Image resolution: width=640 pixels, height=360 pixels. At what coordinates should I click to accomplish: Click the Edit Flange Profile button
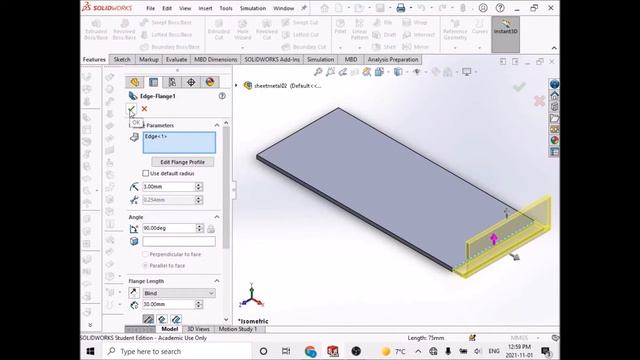click(182, 162)
